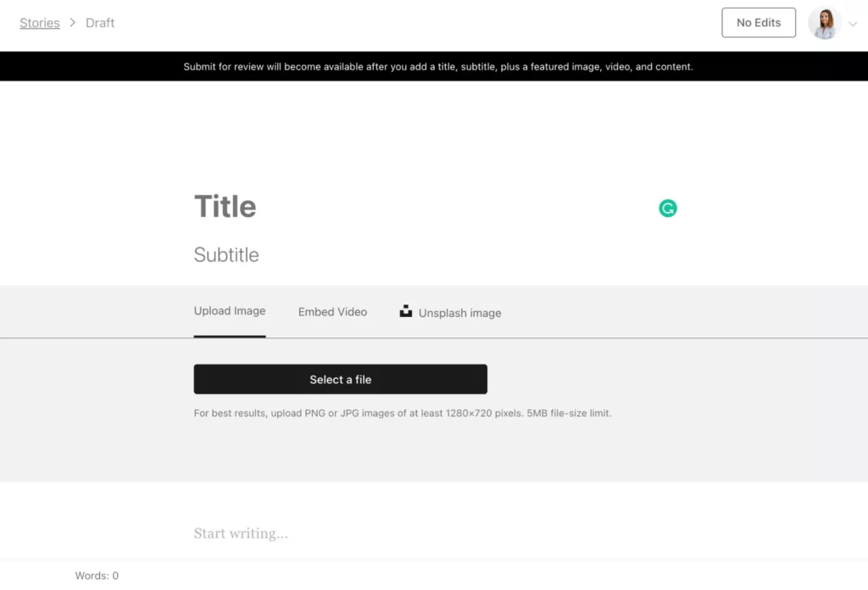The image size is (868, 590).
Task: Open the Unsplash image tab
Action: pos(459,312)
